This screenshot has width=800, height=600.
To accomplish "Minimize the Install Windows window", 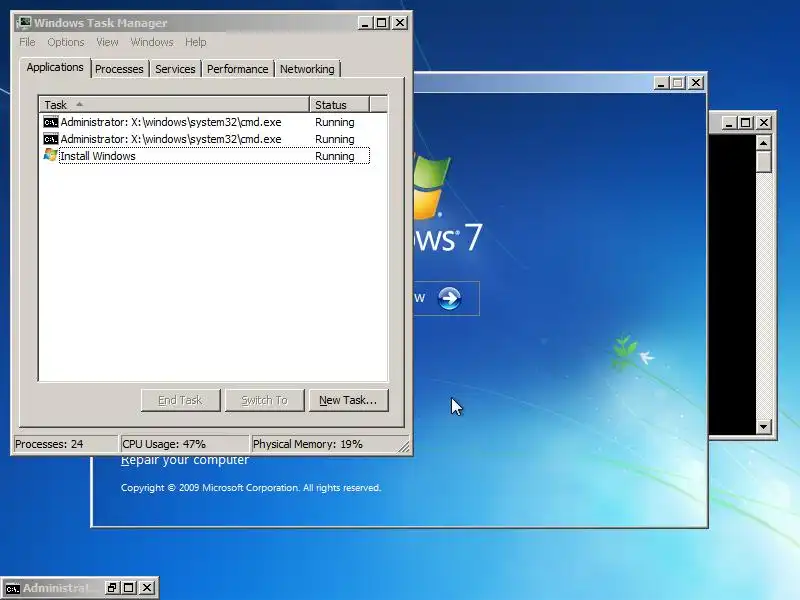I will (661, 83).
